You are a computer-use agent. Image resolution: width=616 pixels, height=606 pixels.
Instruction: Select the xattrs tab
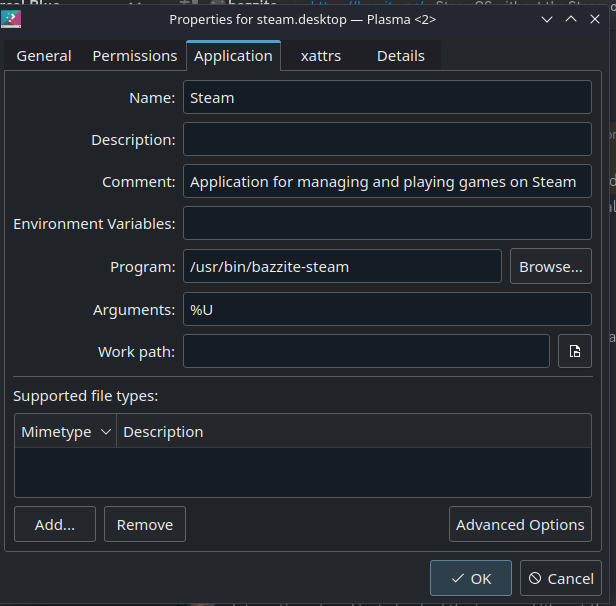(x=321, y=56)
